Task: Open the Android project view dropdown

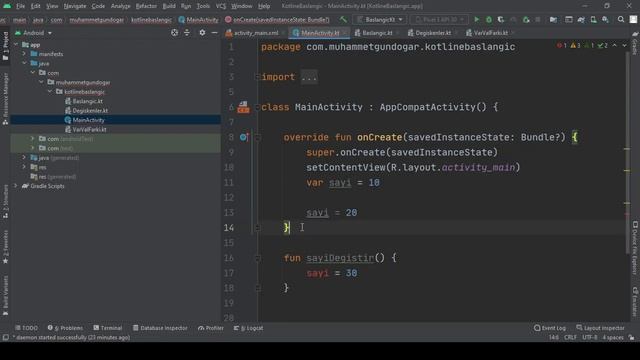Action: click(x=33, y=33)
